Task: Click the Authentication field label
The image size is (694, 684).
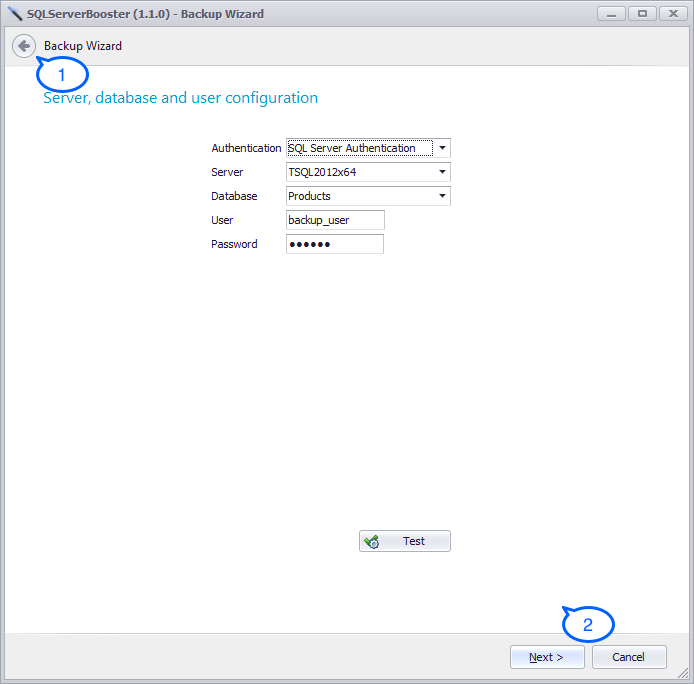Action: click(246, 148)
